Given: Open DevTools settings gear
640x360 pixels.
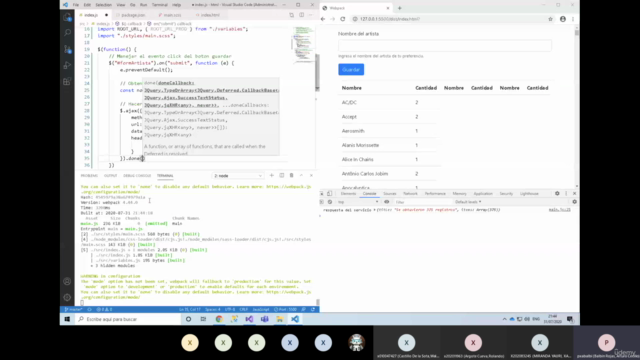Looking at the screenshot, I should coord(557,193).
